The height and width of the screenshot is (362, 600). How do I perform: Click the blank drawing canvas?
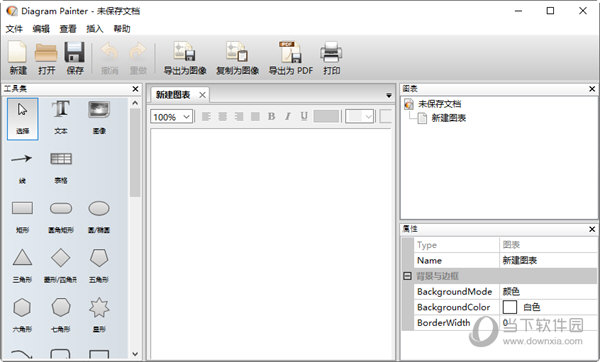click(x=271, y=244)
